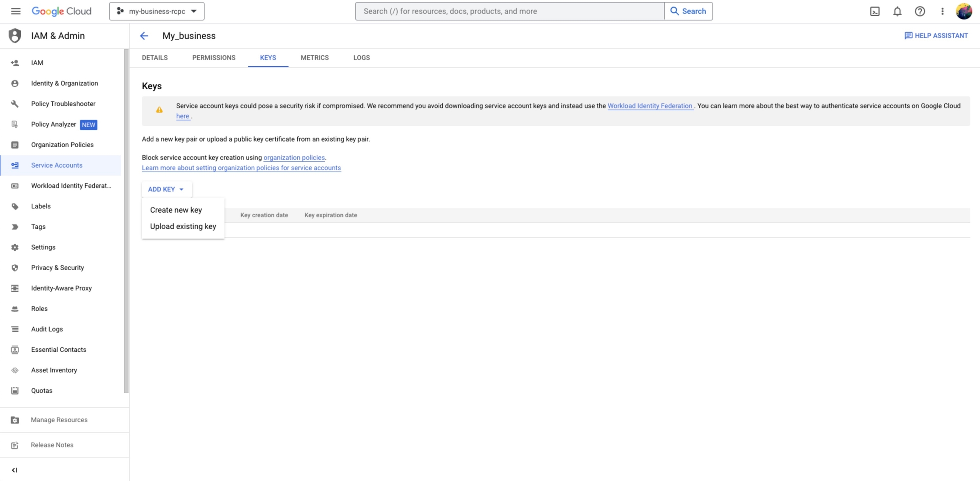
Task: Open the Workload Identity Federation link
Action: tap(650, 106)
